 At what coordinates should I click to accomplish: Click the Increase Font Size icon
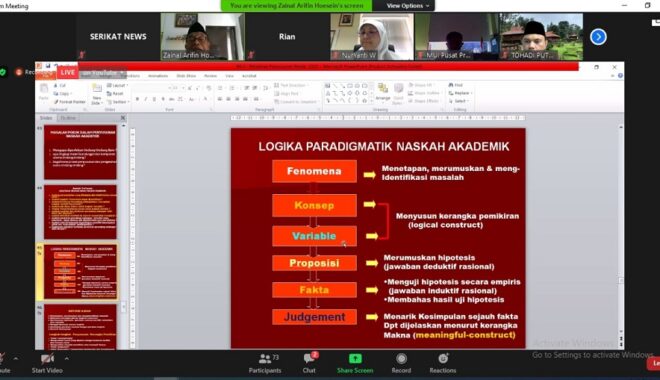pos(190,88)
